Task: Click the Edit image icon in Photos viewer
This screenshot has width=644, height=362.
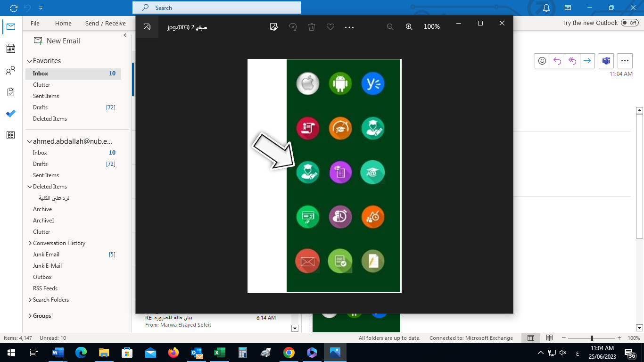Action: click(x=274, y=27)
